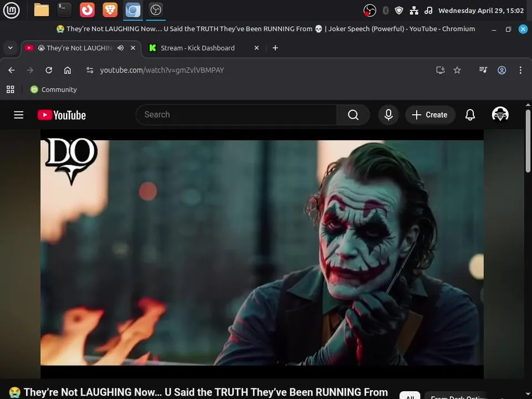Open the apps grid in bookmarks bar
Screen dimensions: 532x399
pyautogui.click(x=11, y=90)
